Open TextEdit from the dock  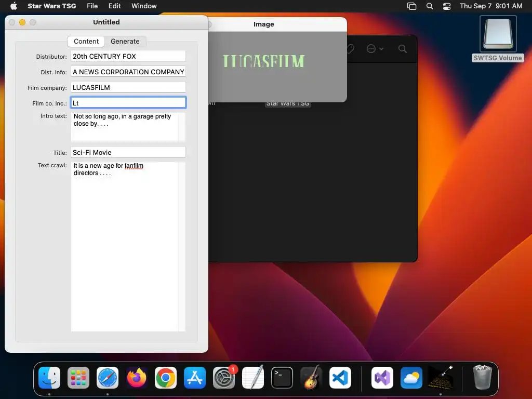point(253,377)
